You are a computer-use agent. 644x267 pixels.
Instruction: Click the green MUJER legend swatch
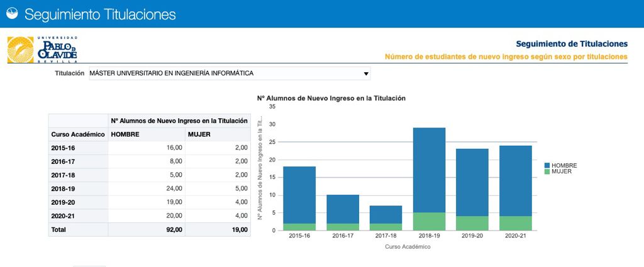coord(547,172)
